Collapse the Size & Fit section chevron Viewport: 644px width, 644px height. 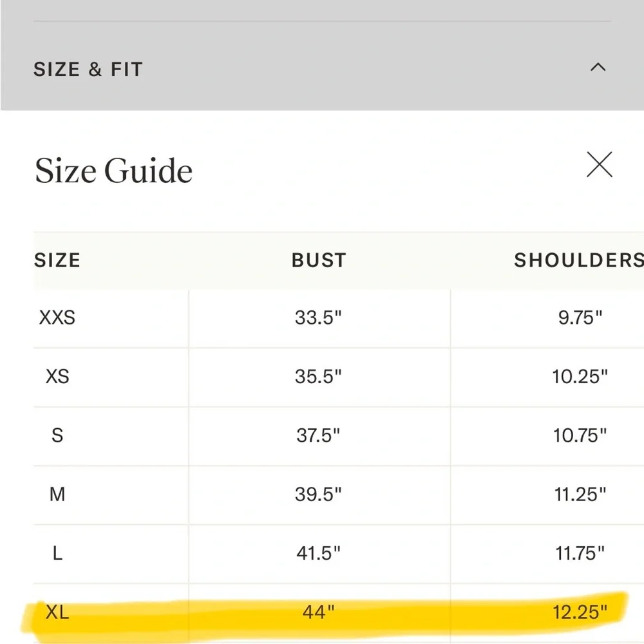click(598, 67)
